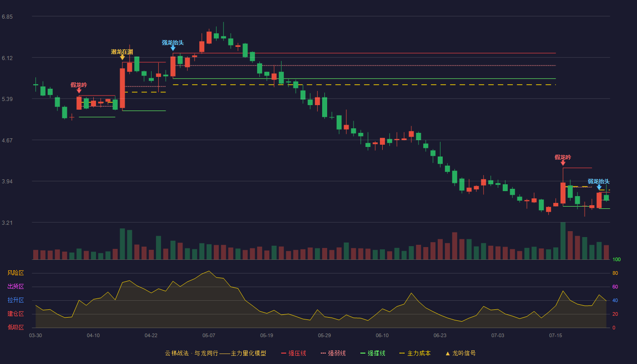This screenshot has height=364, width=637.
Task: Toggle the 主力成本 legend series
Action: coord(415,353)
